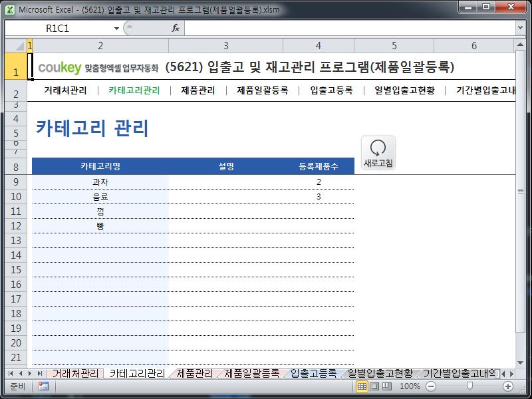Click the 새로고침 refresh button

378,153
